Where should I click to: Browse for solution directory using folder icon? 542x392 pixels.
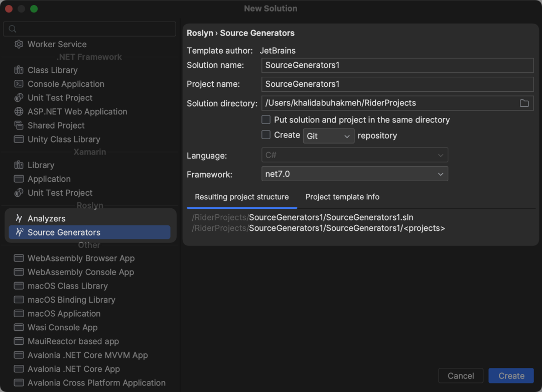coord(524,103)
